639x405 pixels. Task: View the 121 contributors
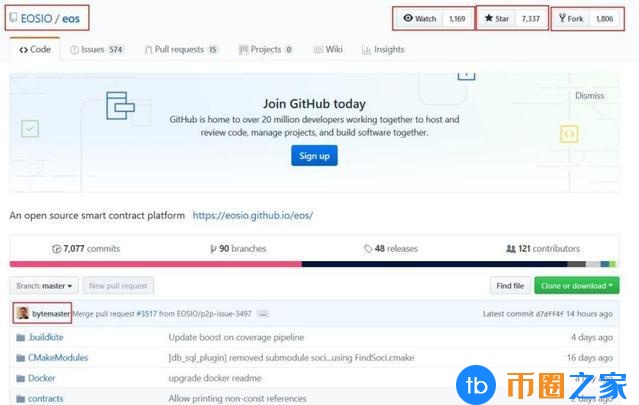point(543,249)
